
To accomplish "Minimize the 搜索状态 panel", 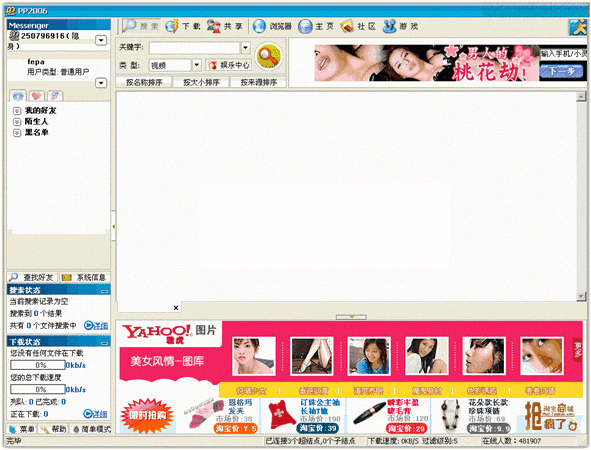I will tap(104, 291).
